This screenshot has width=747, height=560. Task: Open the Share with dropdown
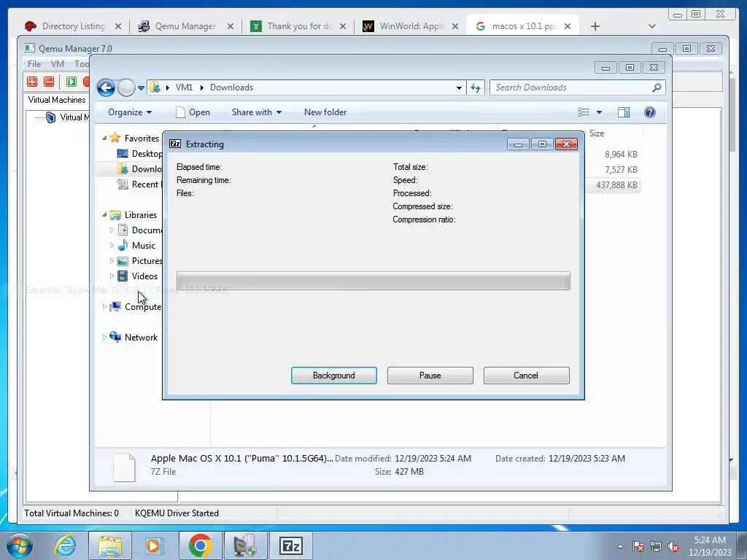[x=256, y=112]
